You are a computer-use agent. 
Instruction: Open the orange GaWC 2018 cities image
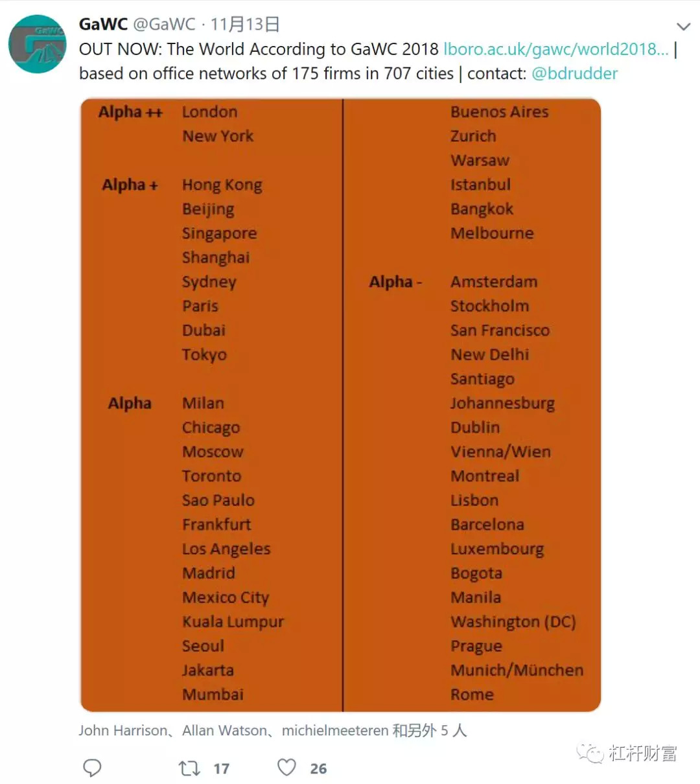pyautogui.click(x=340, y=405)
